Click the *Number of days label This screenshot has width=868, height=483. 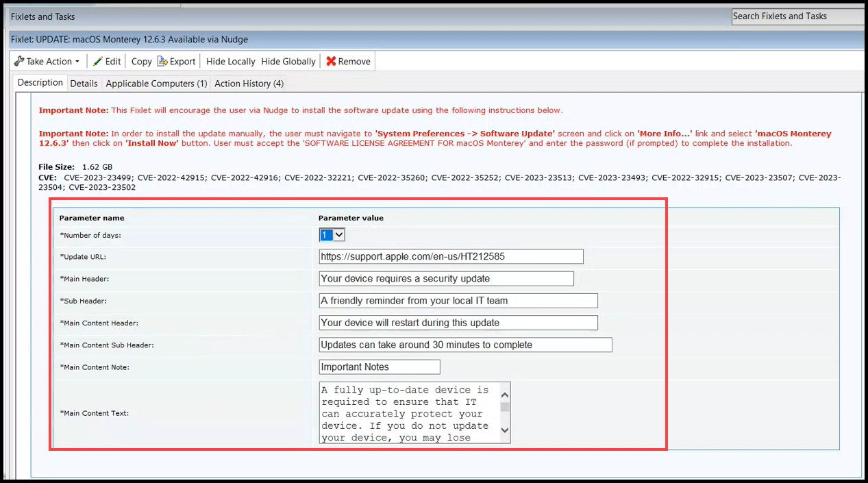point(92,235)
